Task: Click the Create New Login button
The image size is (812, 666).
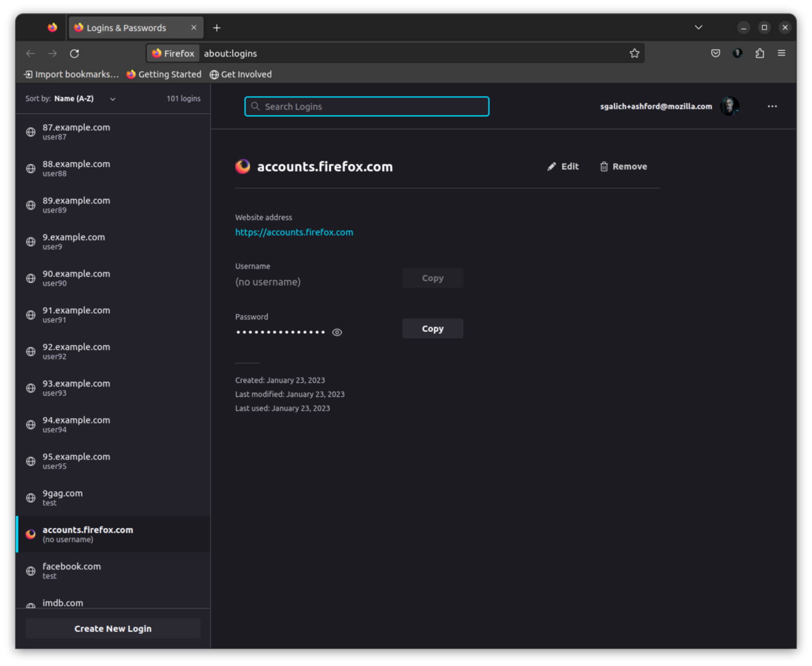Action: tap(113, 628)
